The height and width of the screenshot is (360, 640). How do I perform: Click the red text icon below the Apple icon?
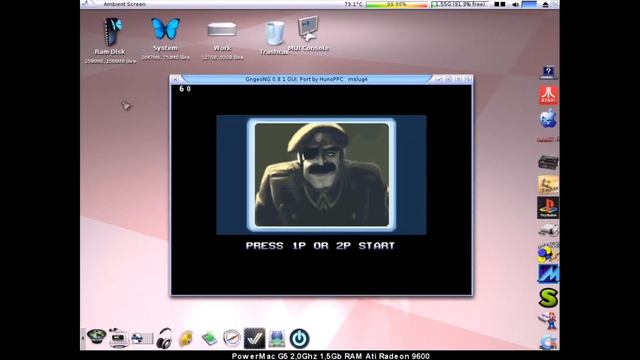click(x=547, y=140)
